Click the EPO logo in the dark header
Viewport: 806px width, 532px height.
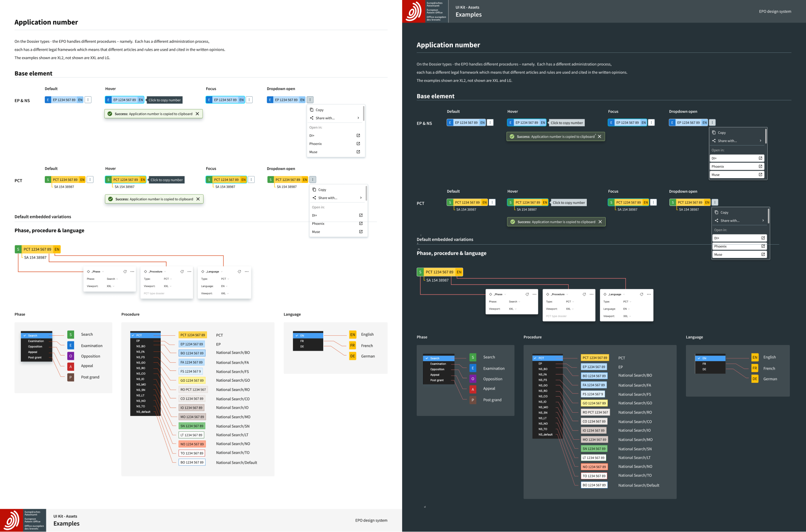coord(413,11)
